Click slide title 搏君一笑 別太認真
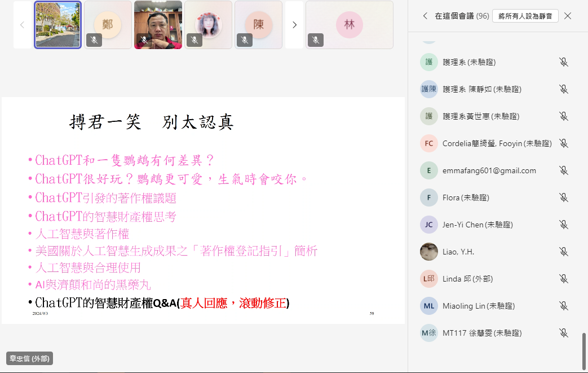 coord(152,122)
